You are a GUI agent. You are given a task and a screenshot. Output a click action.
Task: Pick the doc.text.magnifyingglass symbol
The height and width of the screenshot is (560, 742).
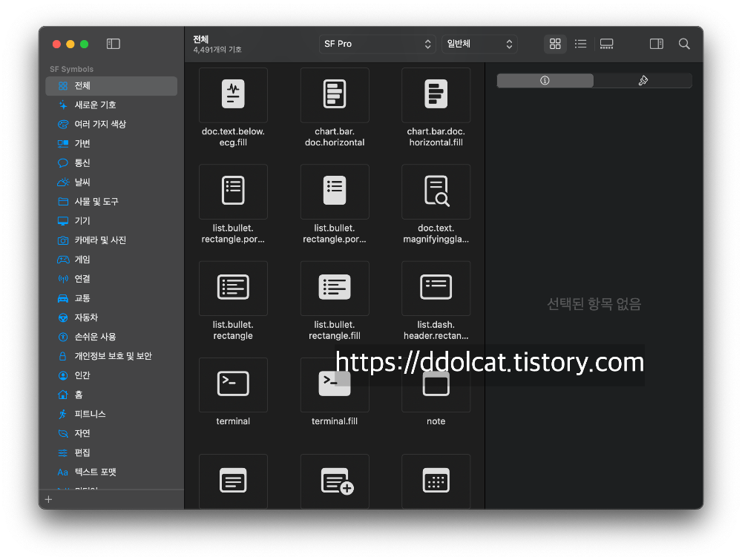point(436,191)
